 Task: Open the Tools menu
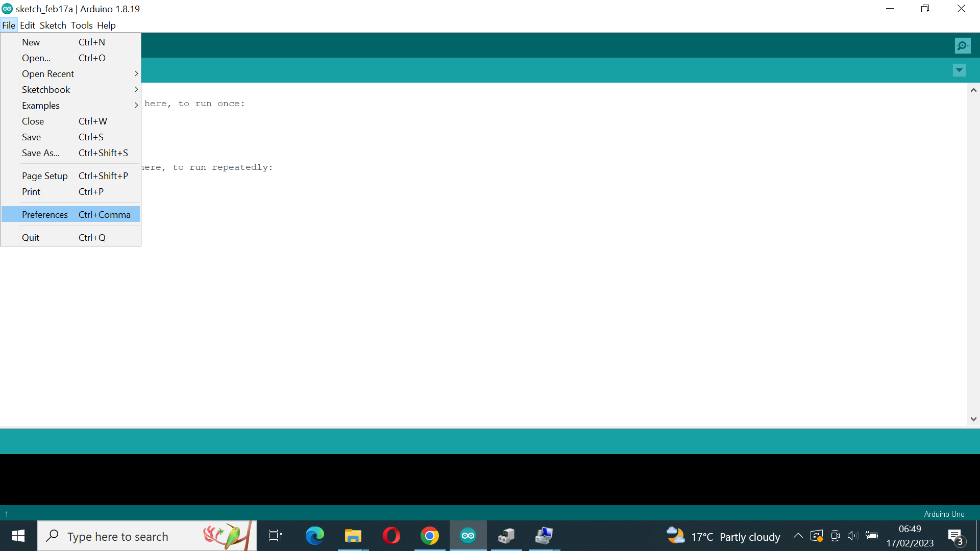[81, 25]
